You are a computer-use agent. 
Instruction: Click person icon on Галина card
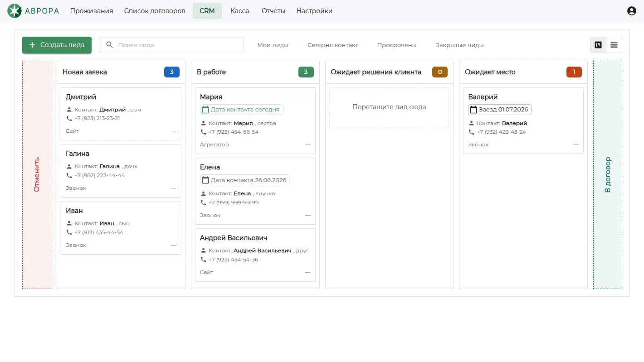[69, 166]
